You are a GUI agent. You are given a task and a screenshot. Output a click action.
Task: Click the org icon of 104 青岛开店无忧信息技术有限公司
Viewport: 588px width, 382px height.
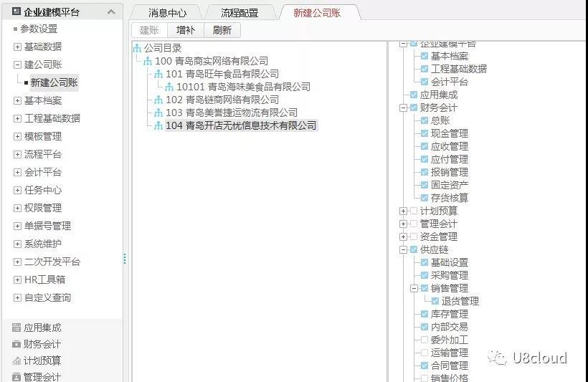(x=158, y=125)
